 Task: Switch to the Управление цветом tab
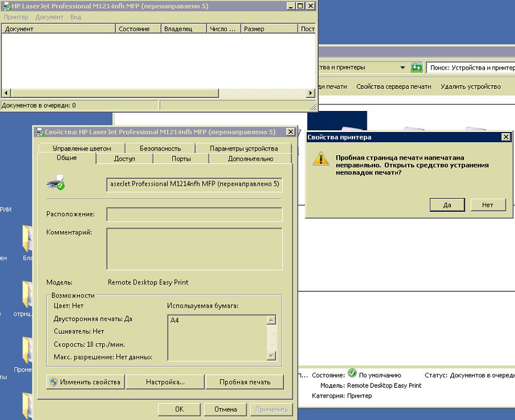tap(82, 148)
